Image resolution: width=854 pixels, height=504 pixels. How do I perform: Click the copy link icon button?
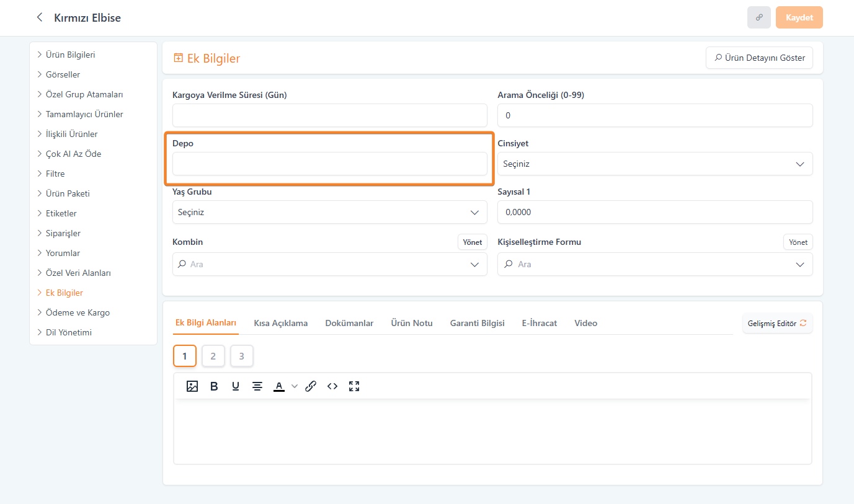[x=758, y=17]
